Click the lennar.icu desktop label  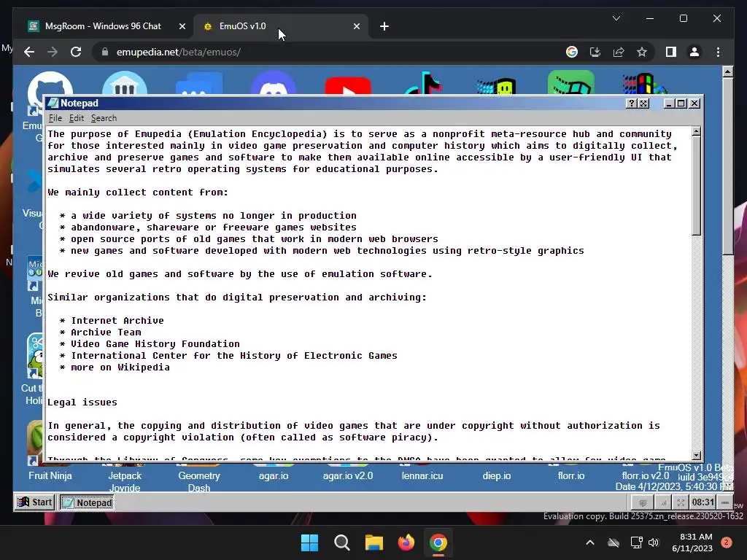point(422,475)
